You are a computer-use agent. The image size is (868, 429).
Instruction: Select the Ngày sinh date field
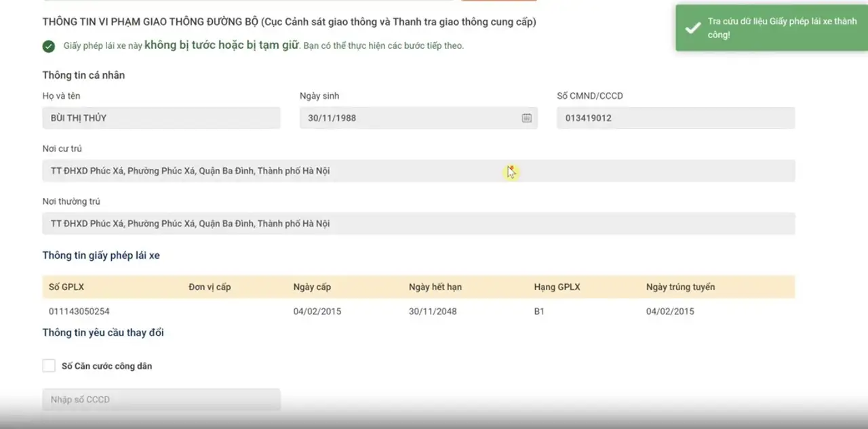pos(410,118)
